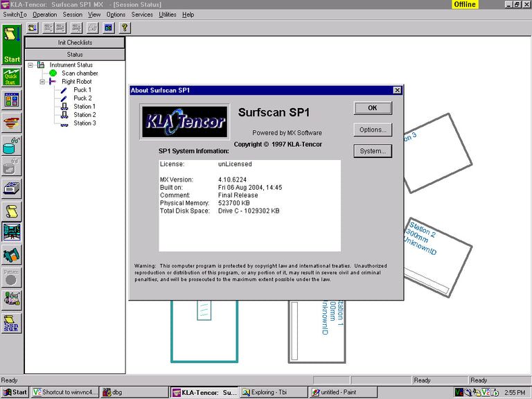Open the Session menu
Image resolution: width=532 pixels, height=399 pixels.
pyautogui.click(x=73, y=15)
